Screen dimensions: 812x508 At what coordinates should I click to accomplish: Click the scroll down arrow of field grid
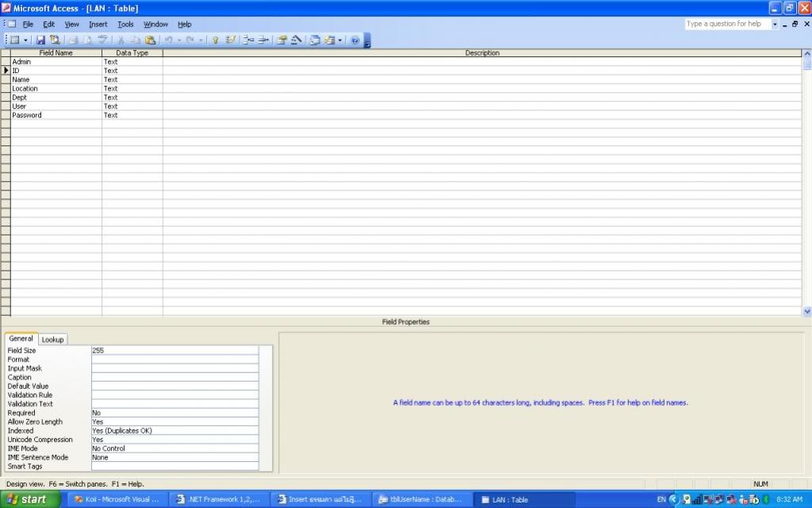pos(806,311)
